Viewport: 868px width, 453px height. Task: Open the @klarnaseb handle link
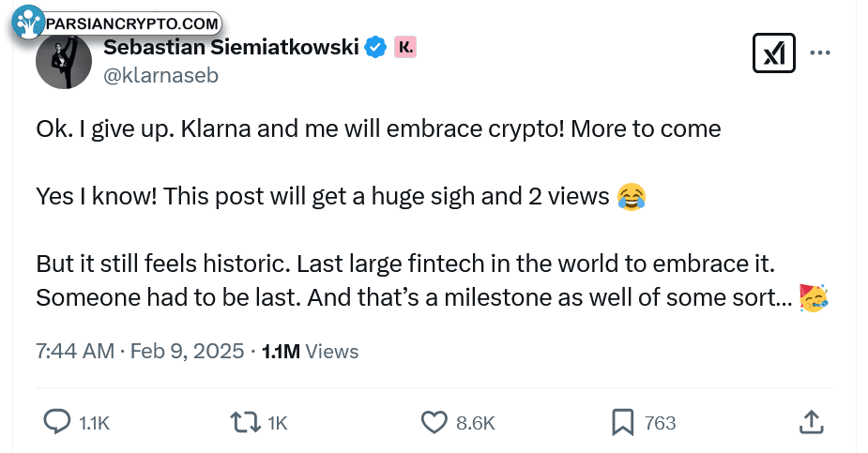(x=160, y=76)
